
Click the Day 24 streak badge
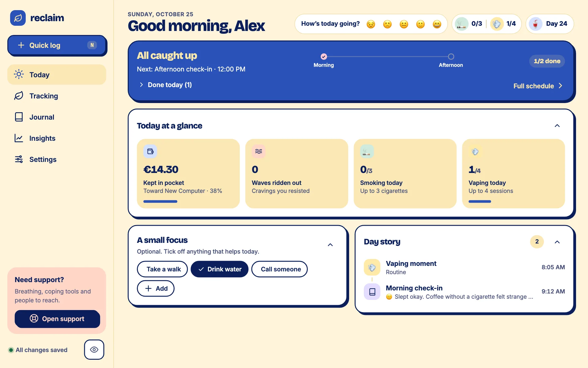point(550,24)
